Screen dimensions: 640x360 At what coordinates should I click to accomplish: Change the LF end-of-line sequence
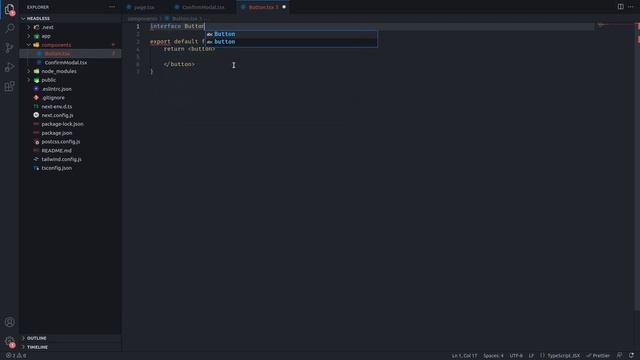pyautogui.click(x=531, y=356)
